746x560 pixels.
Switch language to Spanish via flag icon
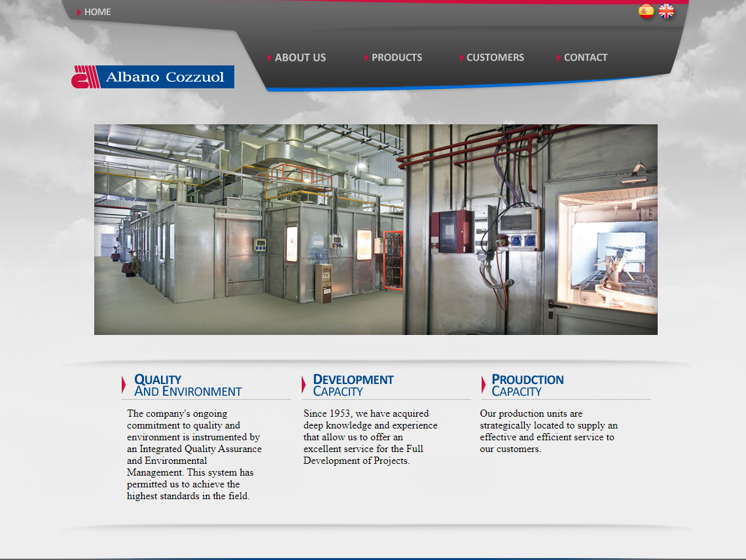646,11
